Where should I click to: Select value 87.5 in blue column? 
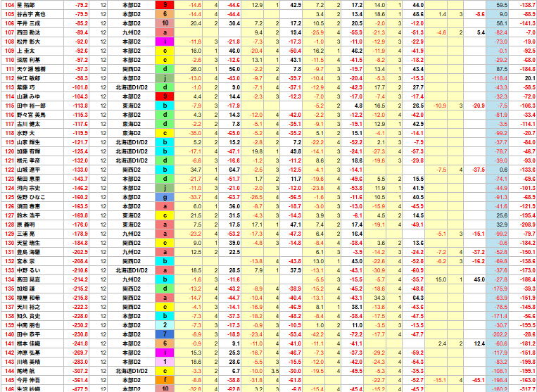[x=501, y=69]
